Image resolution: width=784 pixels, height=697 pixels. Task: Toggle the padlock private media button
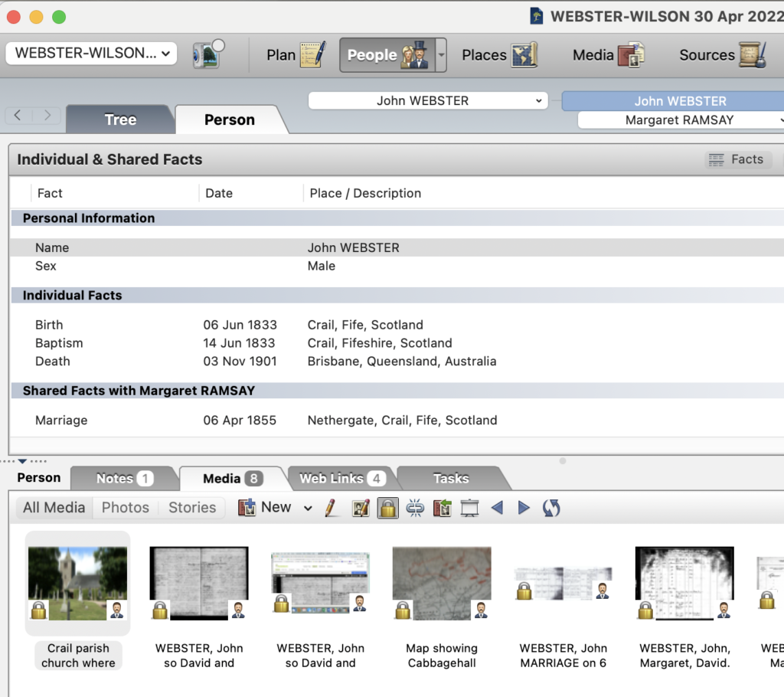tap(388, 508)
